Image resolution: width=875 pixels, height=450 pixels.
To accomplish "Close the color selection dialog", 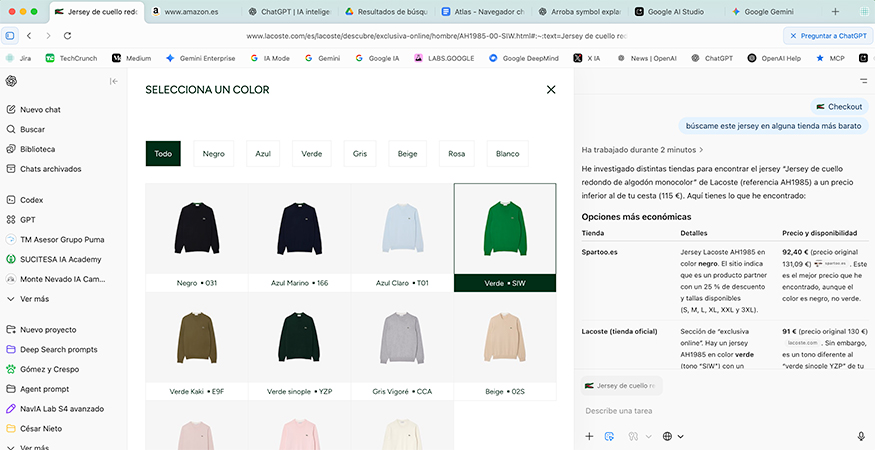I will pos(550,90).
